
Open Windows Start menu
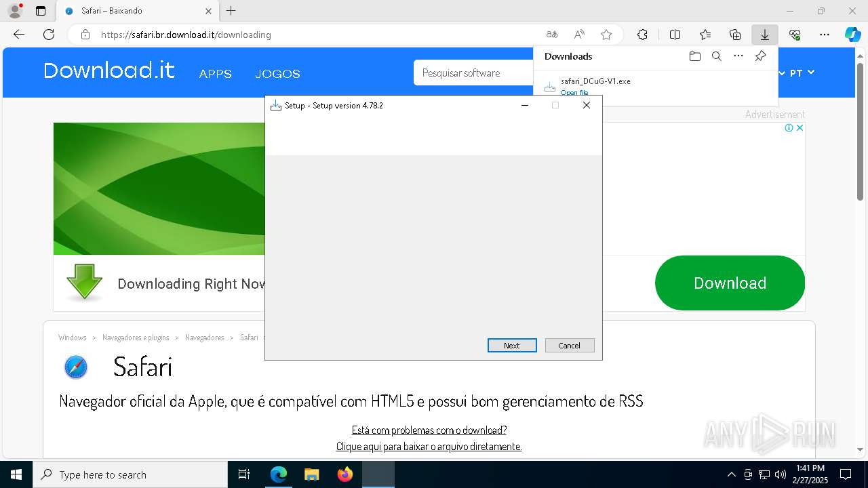coord(16,474)
